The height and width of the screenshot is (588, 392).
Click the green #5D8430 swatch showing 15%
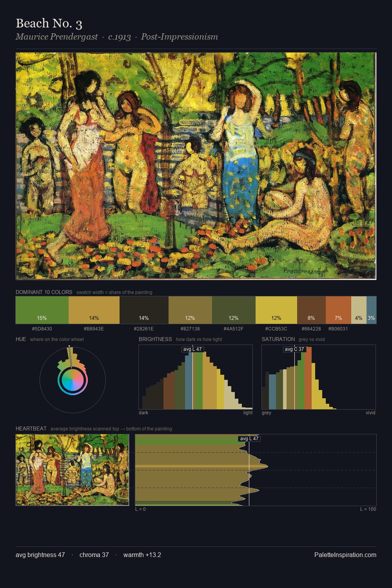tap(42, 310)
